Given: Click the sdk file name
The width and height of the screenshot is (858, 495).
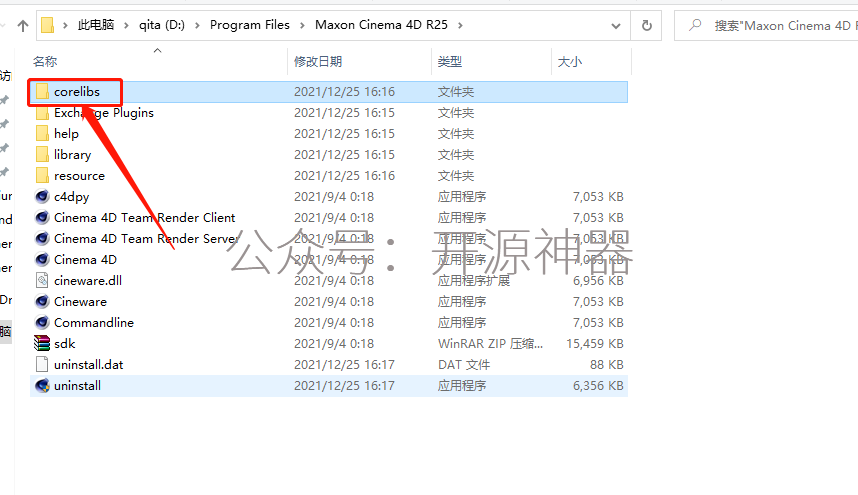Looking at the screenshot, I should pyautogui.click(x=65, y=343).
